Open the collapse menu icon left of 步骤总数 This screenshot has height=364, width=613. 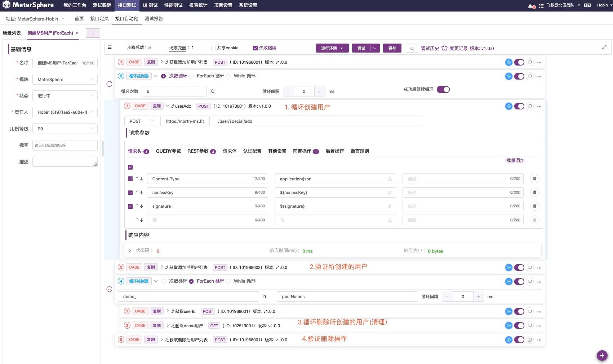coord(110,47)
